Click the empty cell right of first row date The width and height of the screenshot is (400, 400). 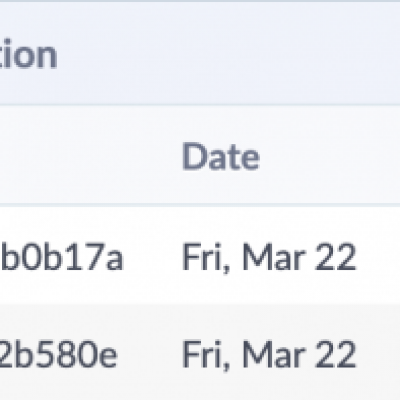point(379,256)
